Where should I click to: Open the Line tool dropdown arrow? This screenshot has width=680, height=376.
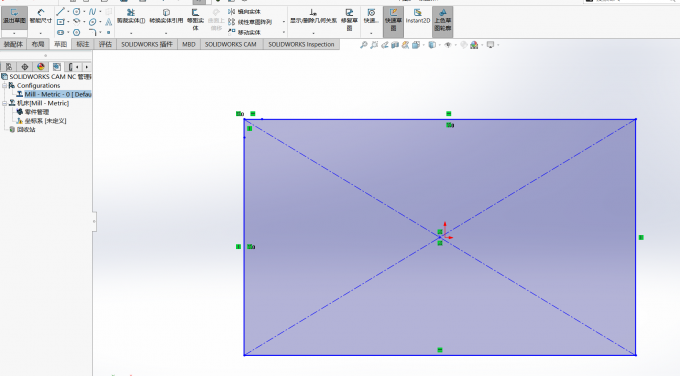point(68,12)
